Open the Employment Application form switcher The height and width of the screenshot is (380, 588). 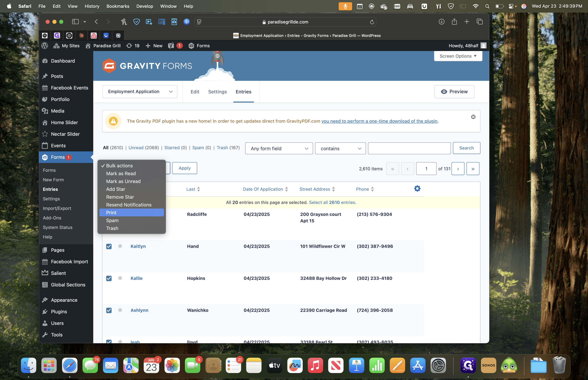click(140, 92)
